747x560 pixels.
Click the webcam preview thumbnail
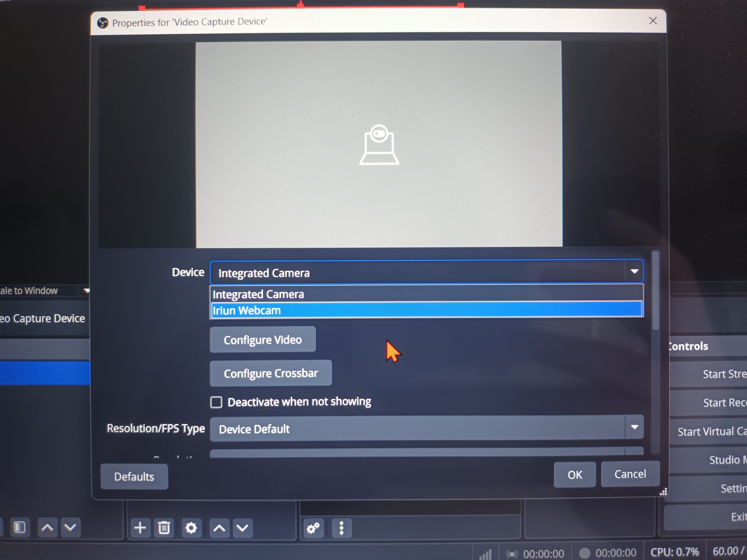tap(379, 144)
